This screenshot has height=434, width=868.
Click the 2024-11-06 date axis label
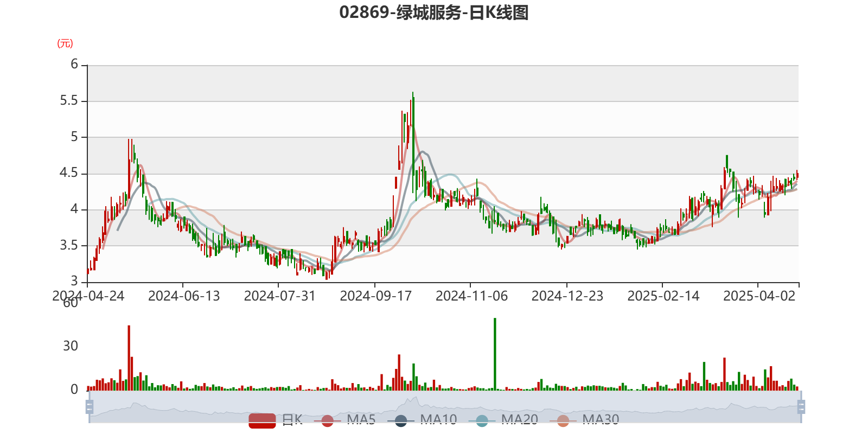pyautogui.click(x=471, y=296)
